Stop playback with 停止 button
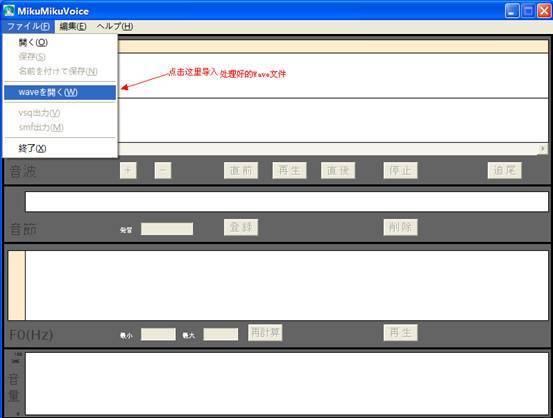Image resolution: width=553 pixels, height=418 pixels. click(x=400, y=170)
